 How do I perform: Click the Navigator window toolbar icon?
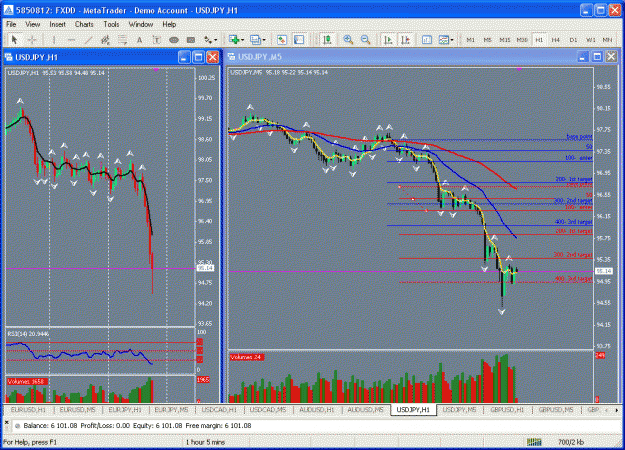[299, 39]
